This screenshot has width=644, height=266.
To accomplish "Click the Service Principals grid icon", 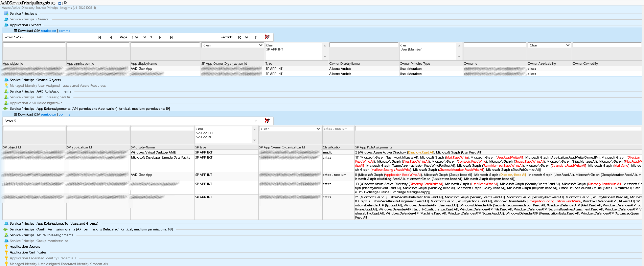I will [6, 14].
